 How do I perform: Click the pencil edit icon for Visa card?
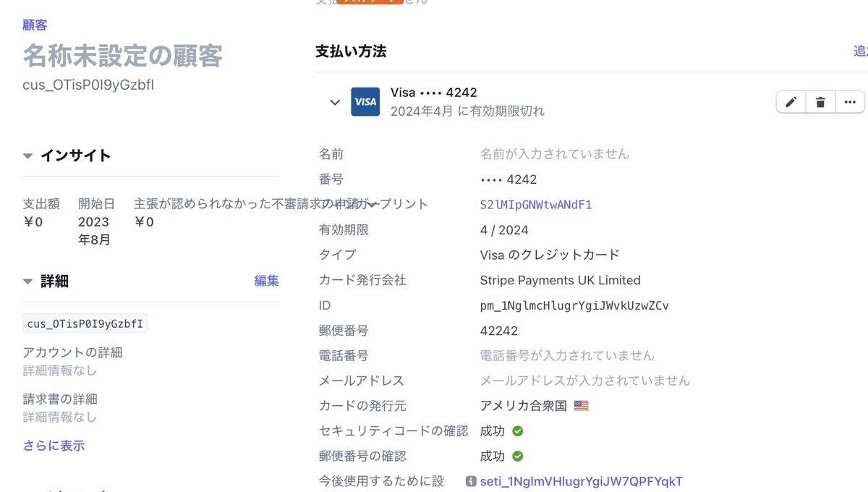pyautogui.click(x=791, y=102)
